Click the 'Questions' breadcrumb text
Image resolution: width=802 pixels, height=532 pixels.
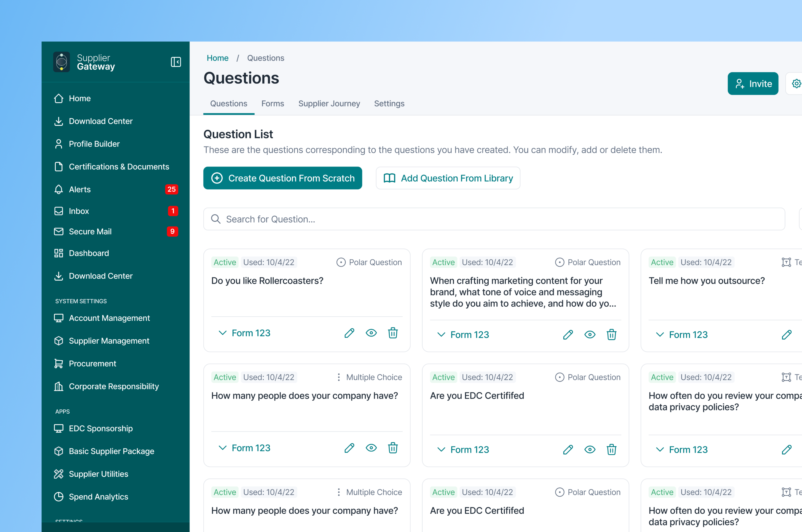tap(266, 58)
